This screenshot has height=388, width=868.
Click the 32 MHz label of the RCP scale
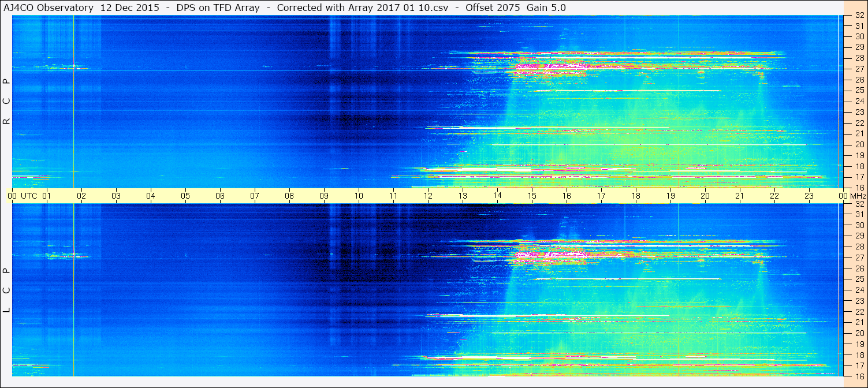858,16
